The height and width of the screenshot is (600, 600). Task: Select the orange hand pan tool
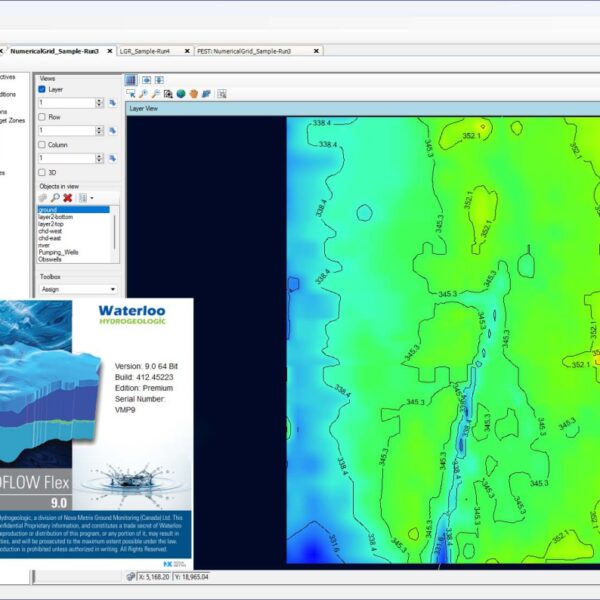coord(194,94)
